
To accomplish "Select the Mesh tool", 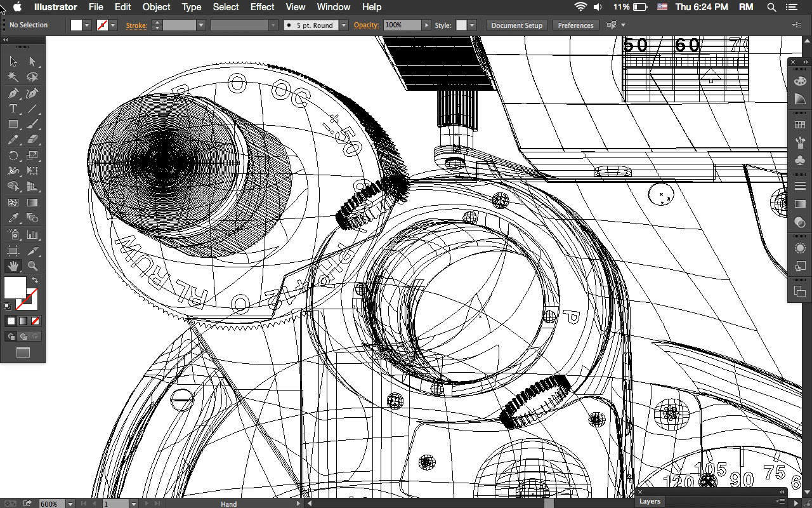I will pyautogui.click(x=13, y=203).
